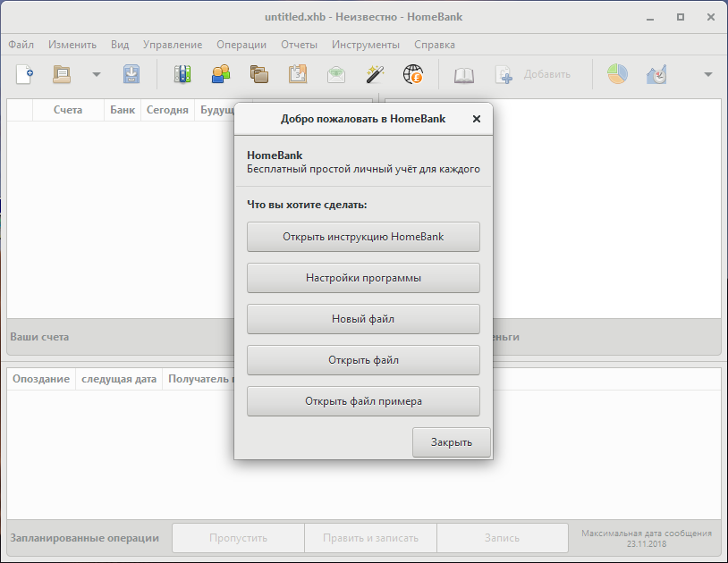This screenshot has width=728, height=563.
Task: Click the Счета column header
Action: tap(68, 110)
